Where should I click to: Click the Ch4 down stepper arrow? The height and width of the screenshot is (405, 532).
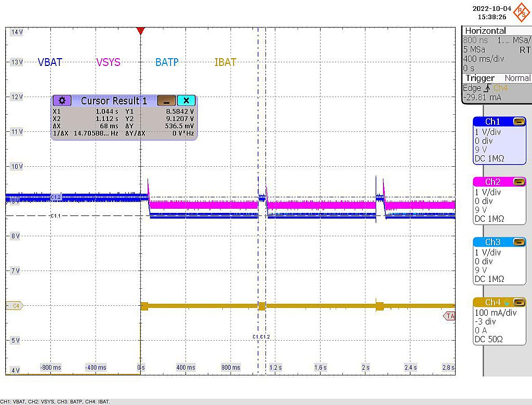507,304
